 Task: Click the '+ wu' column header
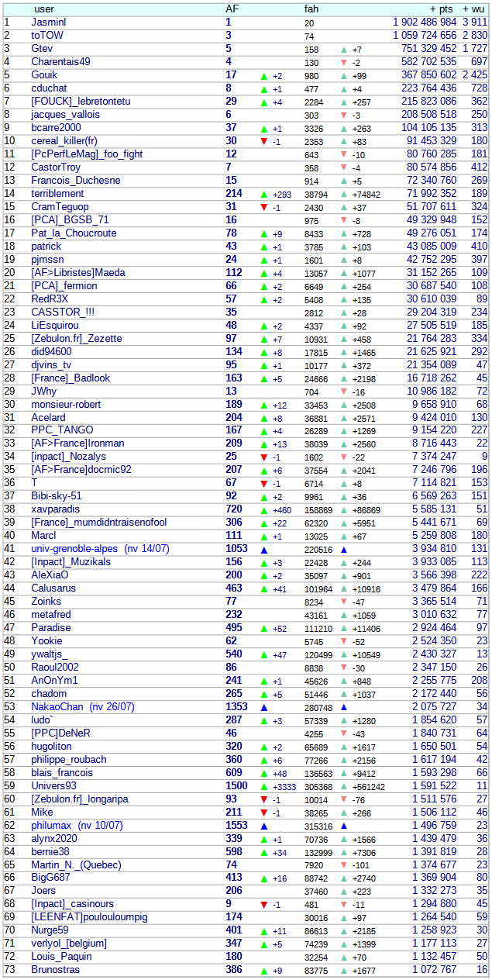pyautogui.click(x=475, y=9)
